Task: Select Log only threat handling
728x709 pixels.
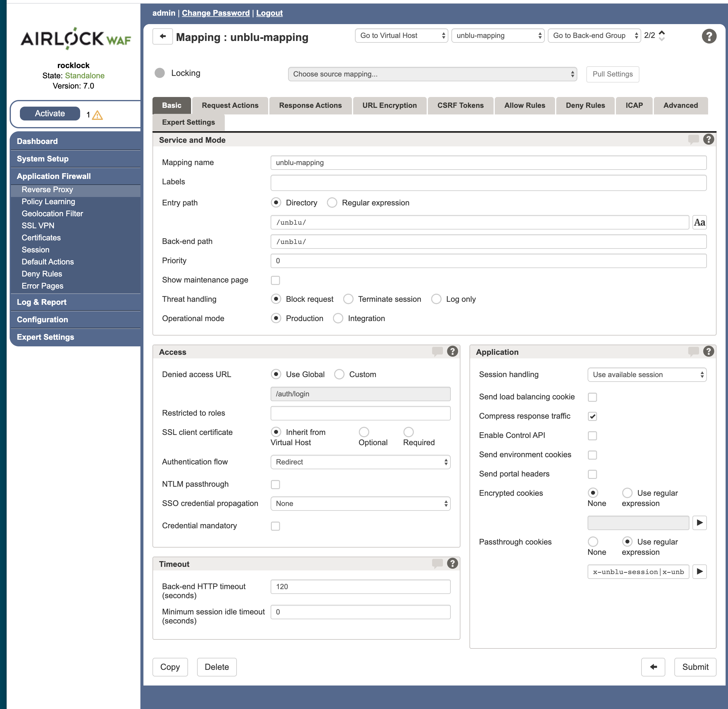Action: (x=436, y=299)
